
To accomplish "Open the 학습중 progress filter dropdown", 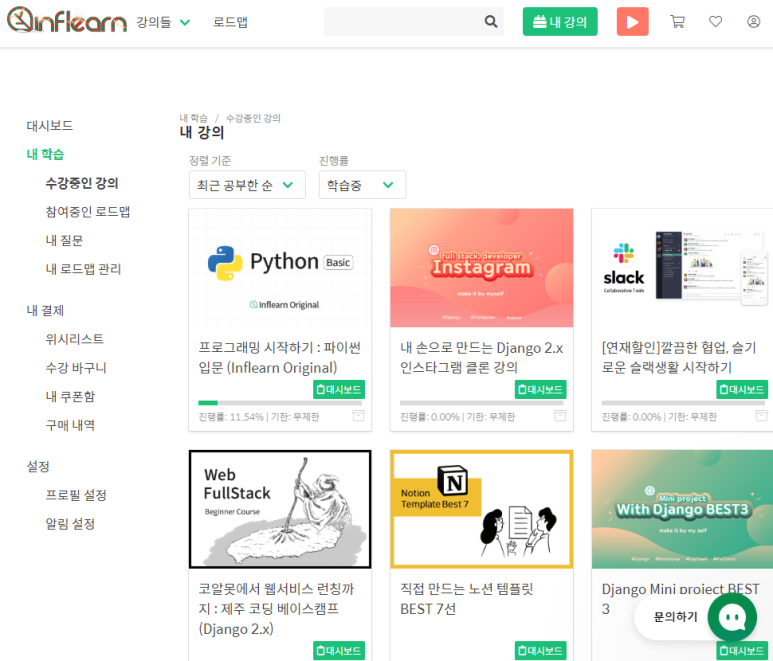I will click(362, 185).
